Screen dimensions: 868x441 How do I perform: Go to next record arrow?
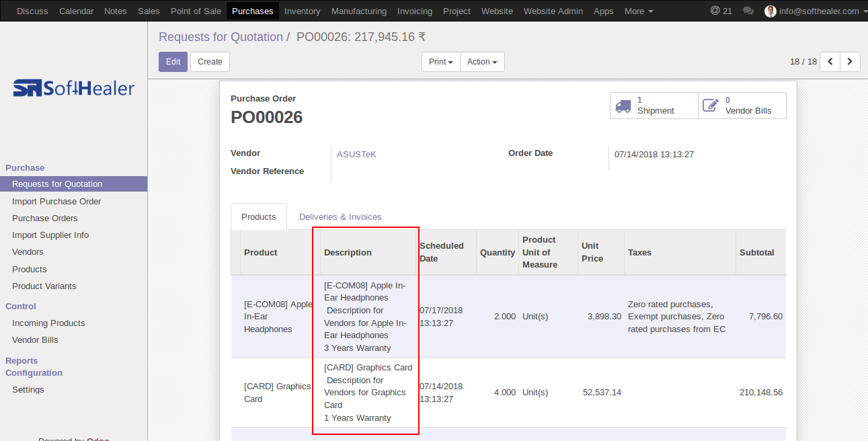click(x=851, y=62)
